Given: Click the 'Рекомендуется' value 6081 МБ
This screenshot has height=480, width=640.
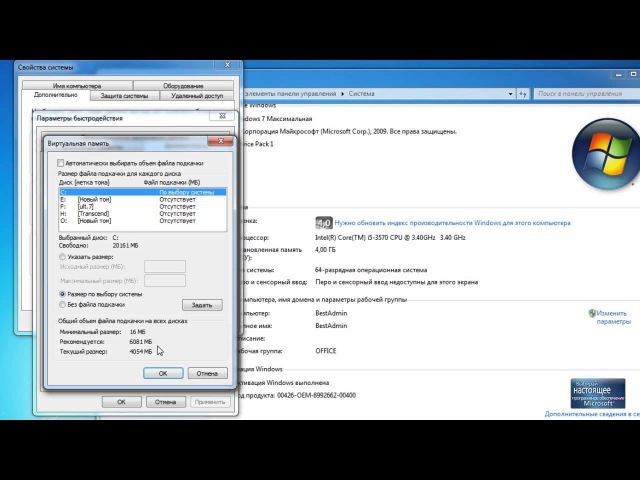Looking at the screenshot, I should (x=141, y=342).
